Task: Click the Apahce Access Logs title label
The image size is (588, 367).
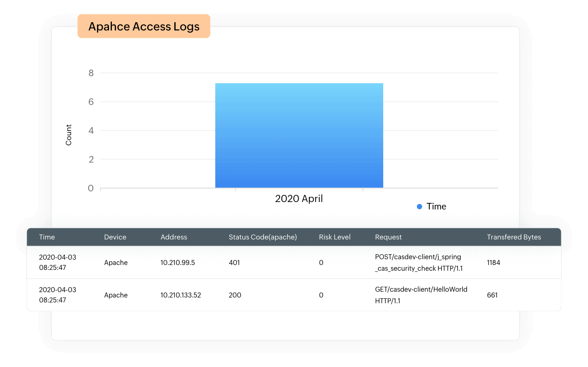Action: coord(144,26)
